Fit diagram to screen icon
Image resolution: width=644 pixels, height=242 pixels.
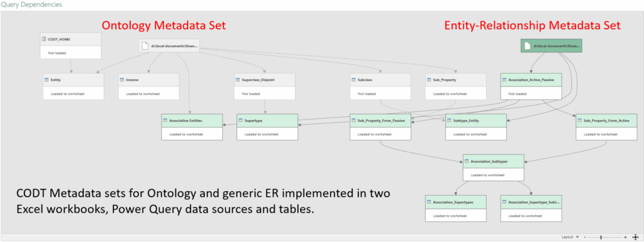click(x=636, y=237)
